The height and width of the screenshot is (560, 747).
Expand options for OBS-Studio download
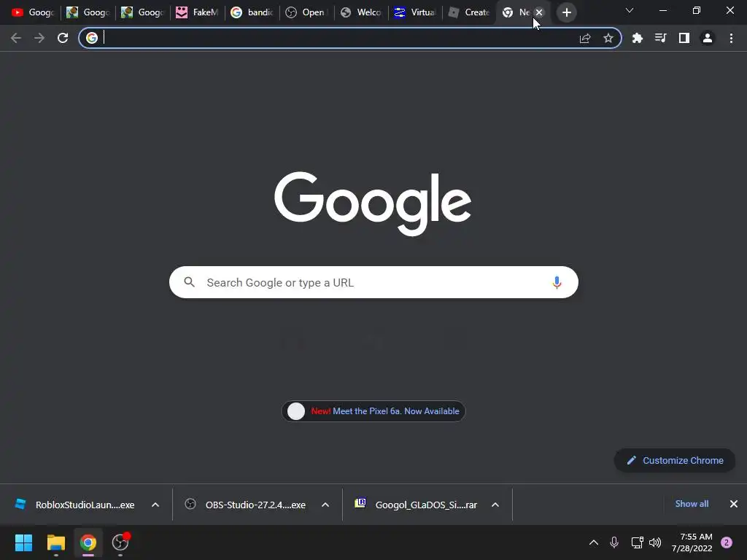coord(325,505)
